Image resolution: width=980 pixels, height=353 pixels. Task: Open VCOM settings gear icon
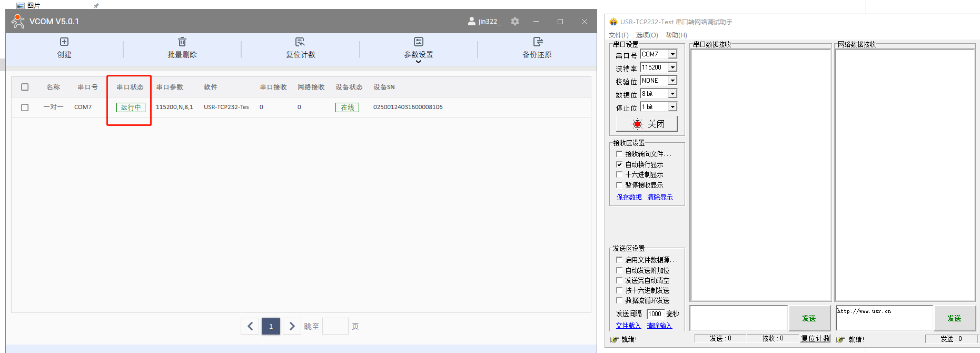point(515,22)
